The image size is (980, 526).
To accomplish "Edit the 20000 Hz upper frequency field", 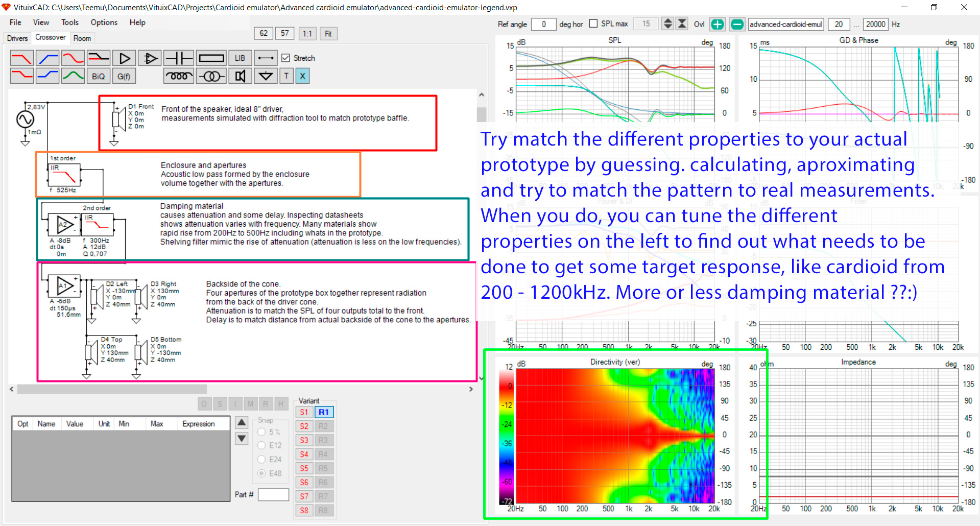I will pos(875,24).
